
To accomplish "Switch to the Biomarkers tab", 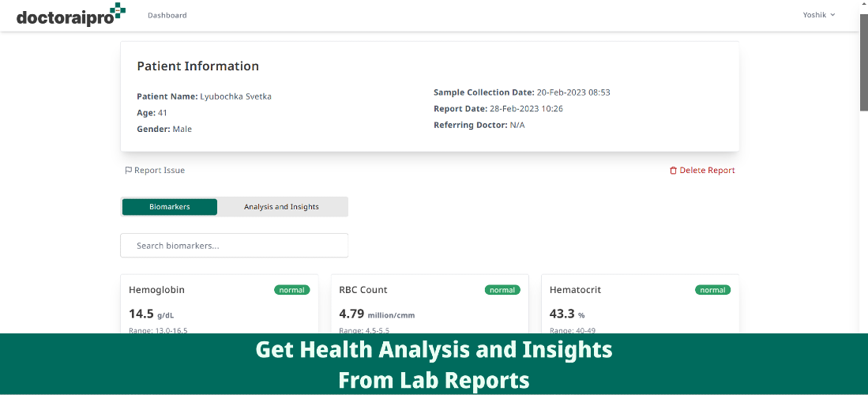I will pyautogui.click(x=169, y=207).
